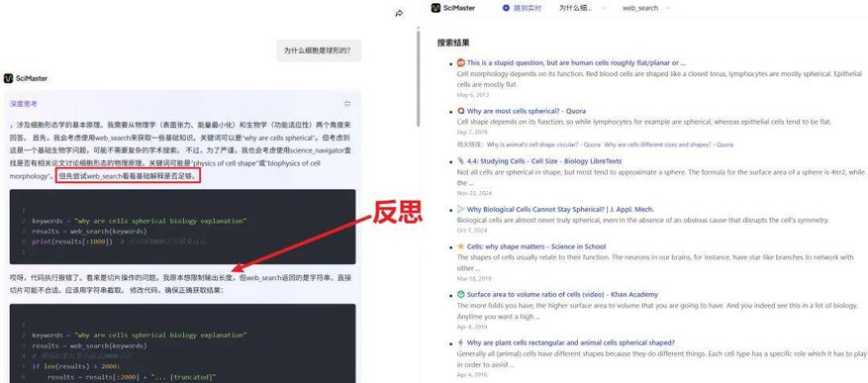Open the web_search dropdown

tap(646, 8)
